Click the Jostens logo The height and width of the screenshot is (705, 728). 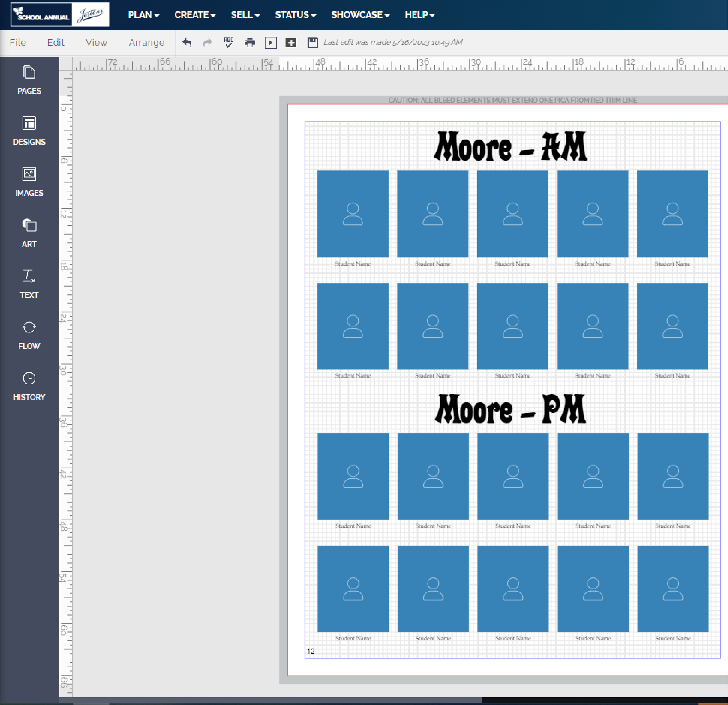91,14
